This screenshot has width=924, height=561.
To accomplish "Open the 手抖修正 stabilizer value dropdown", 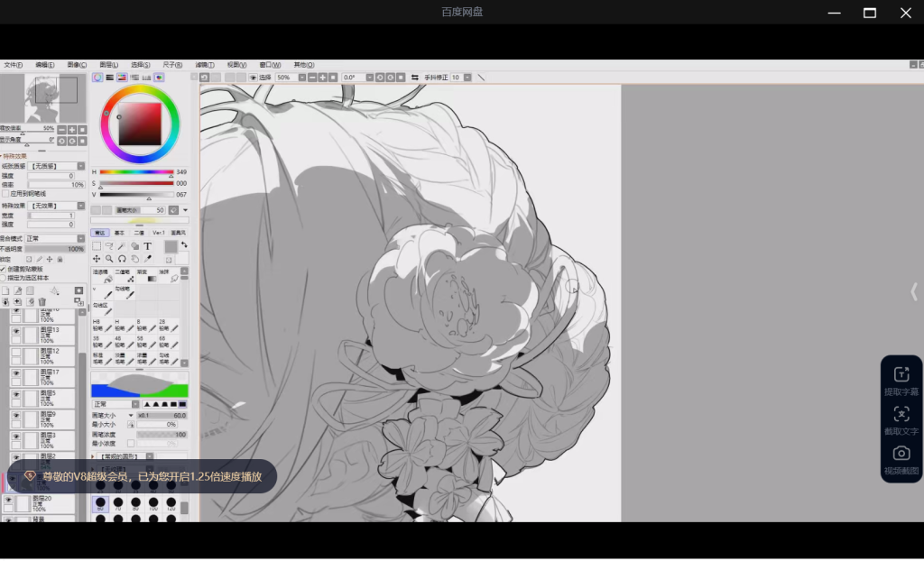I will coord(467,78).
